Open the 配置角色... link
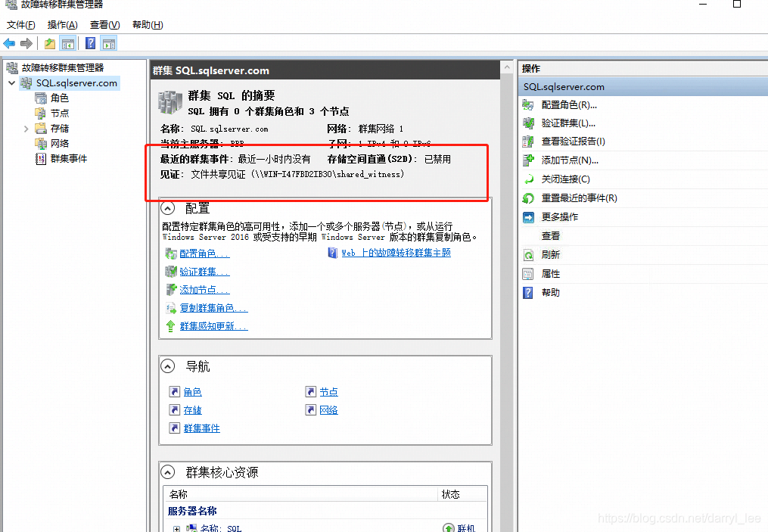 coord(204,254)
